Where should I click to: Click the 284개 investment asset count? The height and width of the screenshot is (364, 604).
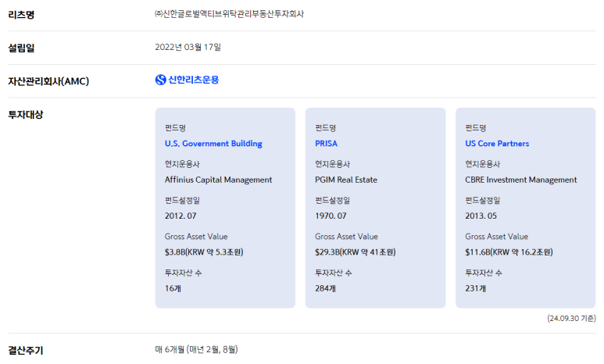(325, 288)
